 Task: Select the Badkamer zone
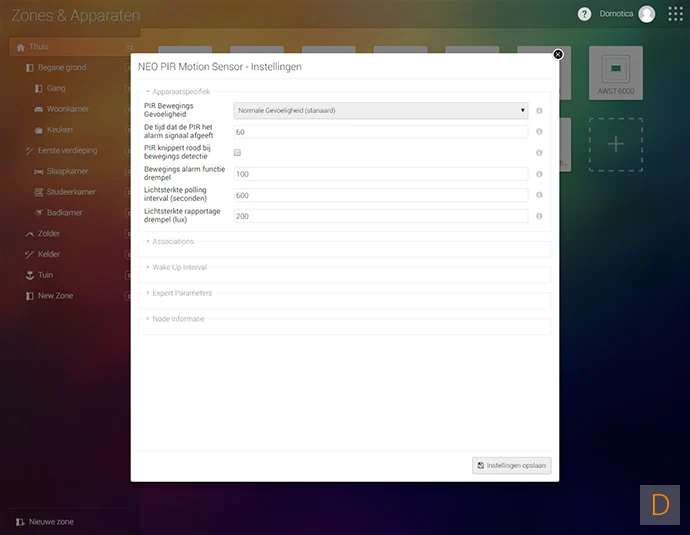tap(64, 213)
